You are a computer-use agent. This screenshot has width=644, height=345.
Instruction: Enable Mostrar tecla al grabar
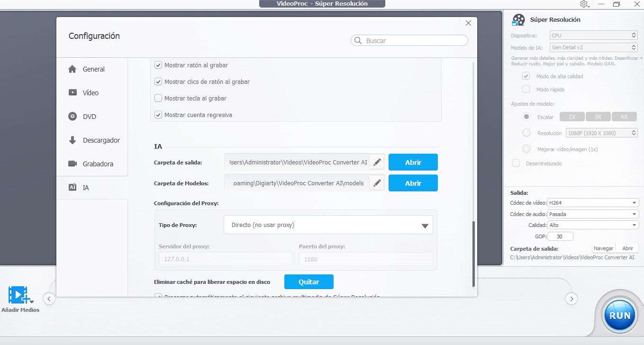pyautogui.click(x=159, y=99)
